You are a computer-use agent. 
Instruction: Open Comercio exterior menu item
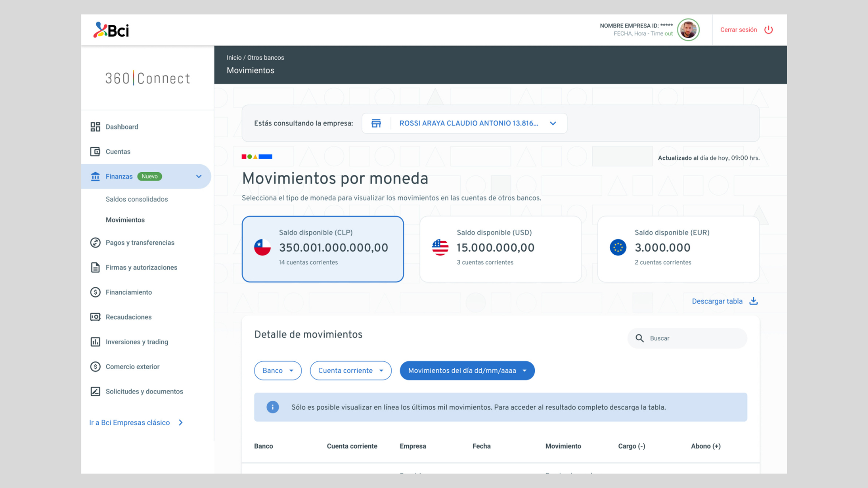(132, 367)
